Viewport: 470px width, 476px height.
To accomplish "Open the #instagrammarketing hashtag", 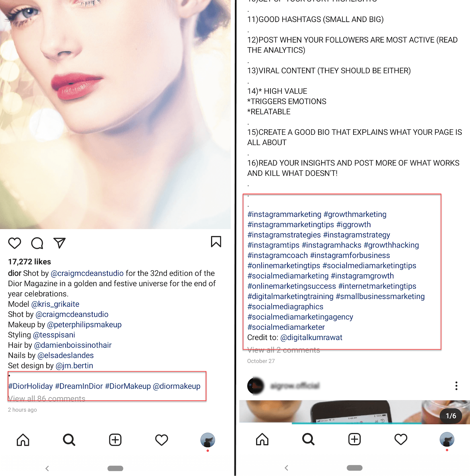I will pyautogui.click(x=284, y=214).
